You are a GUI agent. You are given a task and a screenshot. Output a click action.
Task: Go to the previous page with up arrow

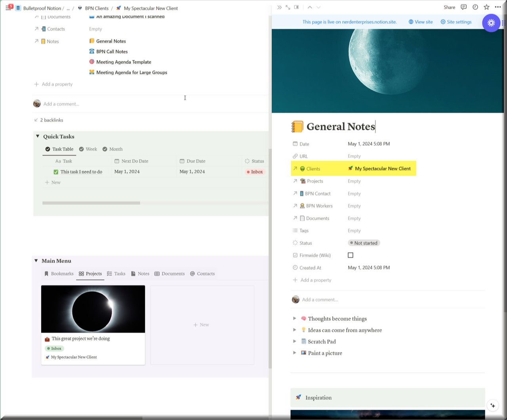[310, 7]
